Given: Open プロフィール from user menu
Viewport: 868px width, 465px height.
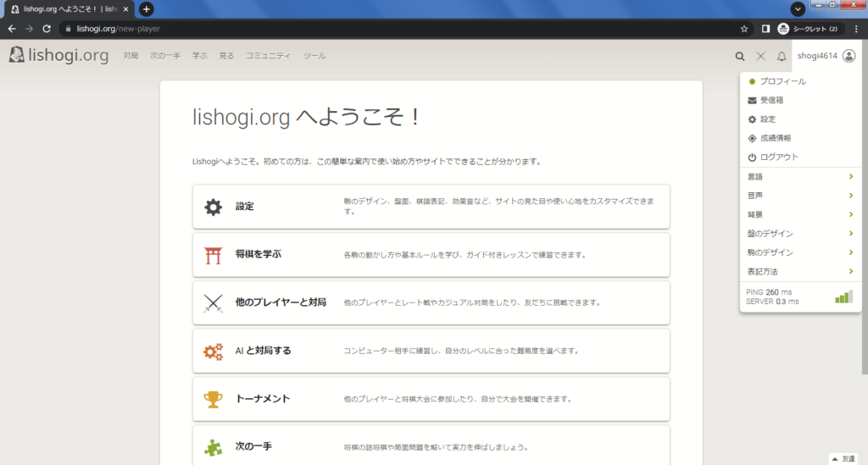Looking at the screenshot, I should pos(800,81).
